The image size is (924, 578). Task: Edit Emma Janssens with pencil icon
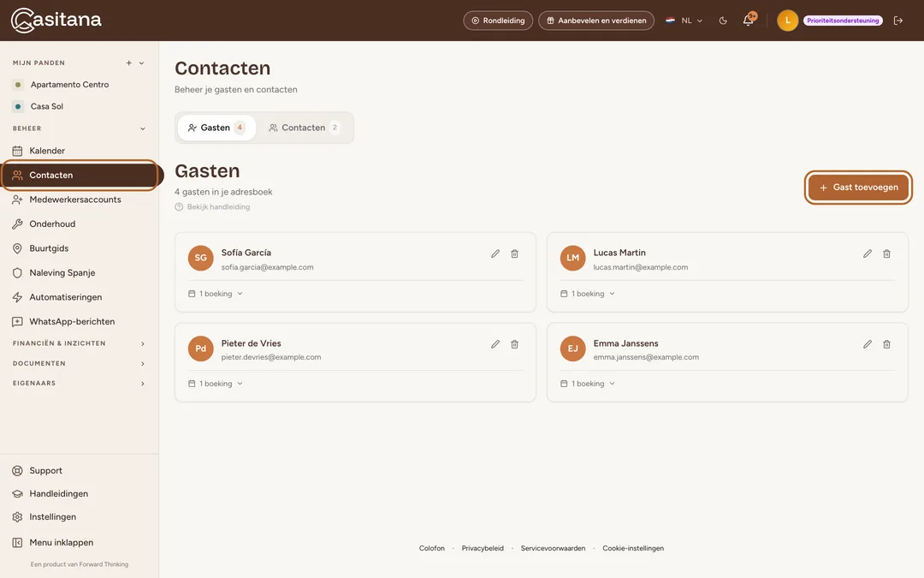(x=868, y=344)
